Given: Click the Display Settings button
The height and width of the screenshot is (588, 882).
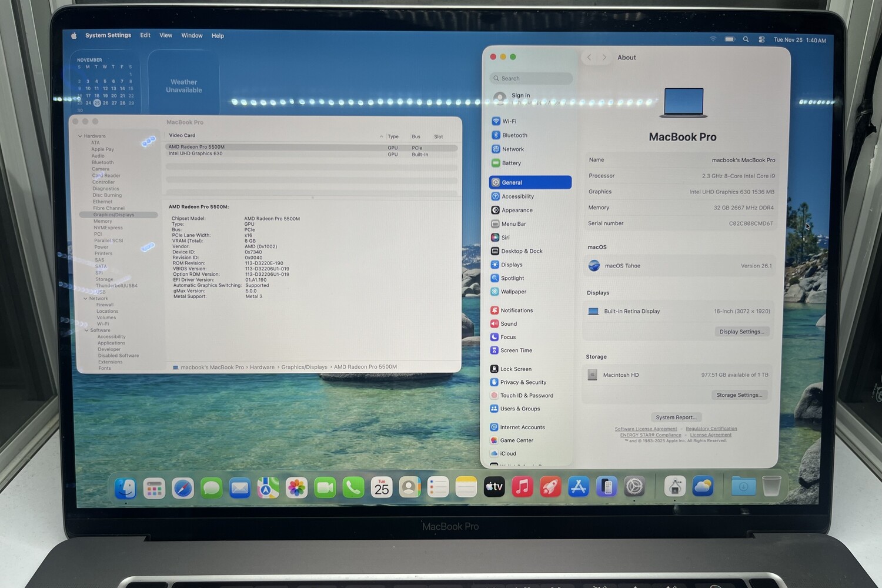Looking at the screenshot, I should (x=741, y=332).
